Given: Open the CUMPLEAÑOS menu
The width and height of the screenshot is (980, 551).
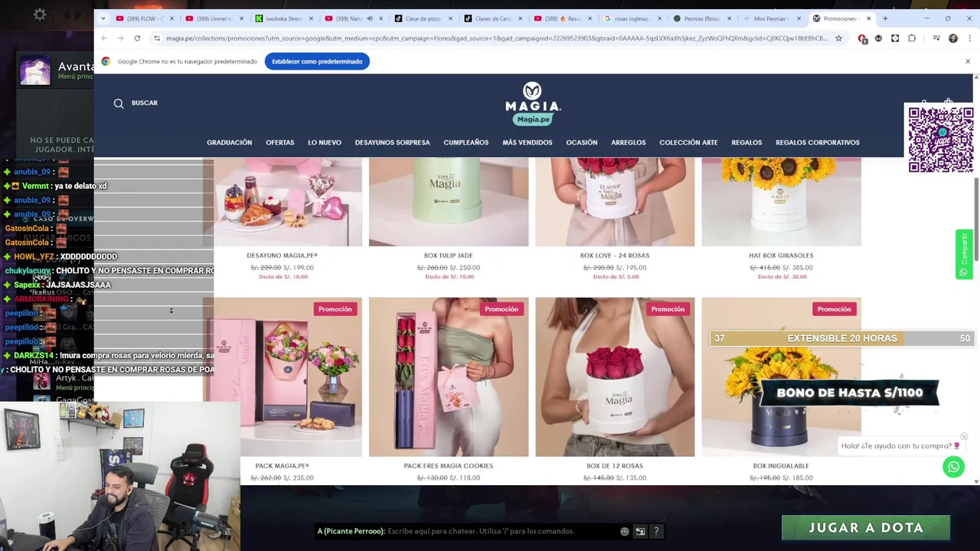Looking at the screenshot, I should (x=465, y=142).
